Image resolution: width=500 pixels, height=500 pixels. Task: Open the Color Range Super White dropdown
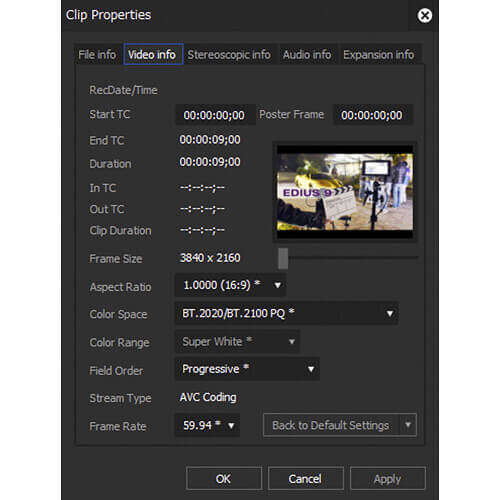[237, 342]
